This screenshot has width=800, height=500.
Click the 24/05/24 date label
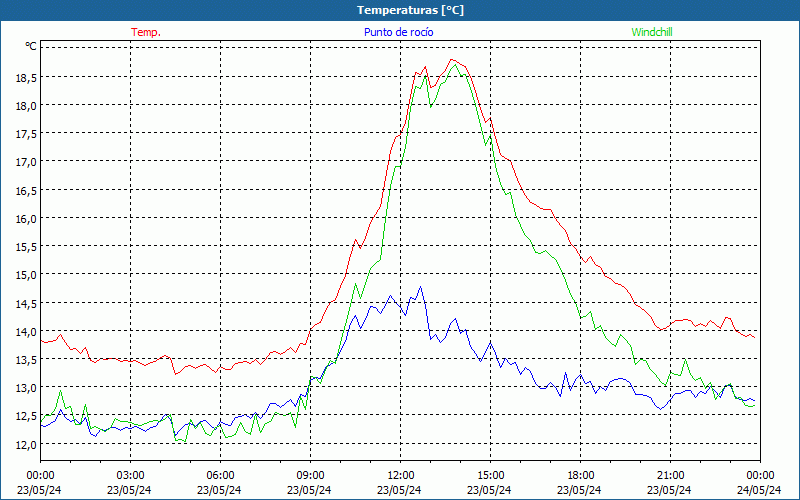(759, 490)
